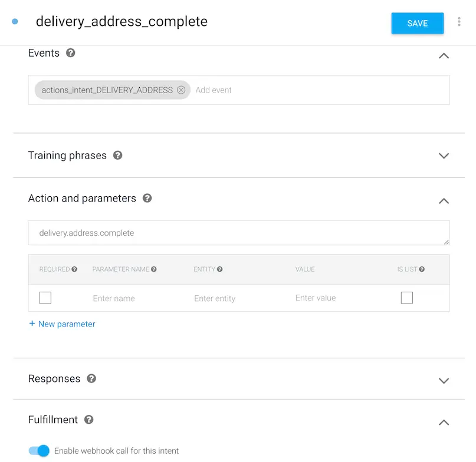476x462 pixels.
Task: Add a New parameter row
Action: click(62, 324)
